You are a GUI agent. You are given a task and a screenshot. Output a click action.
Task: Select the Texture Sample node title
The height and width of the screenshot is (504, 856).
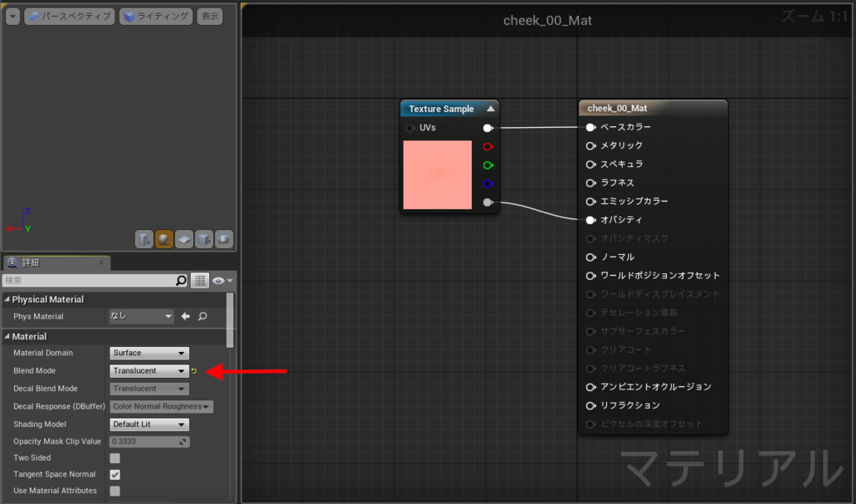pyautogui.click(x=441, y=109)
